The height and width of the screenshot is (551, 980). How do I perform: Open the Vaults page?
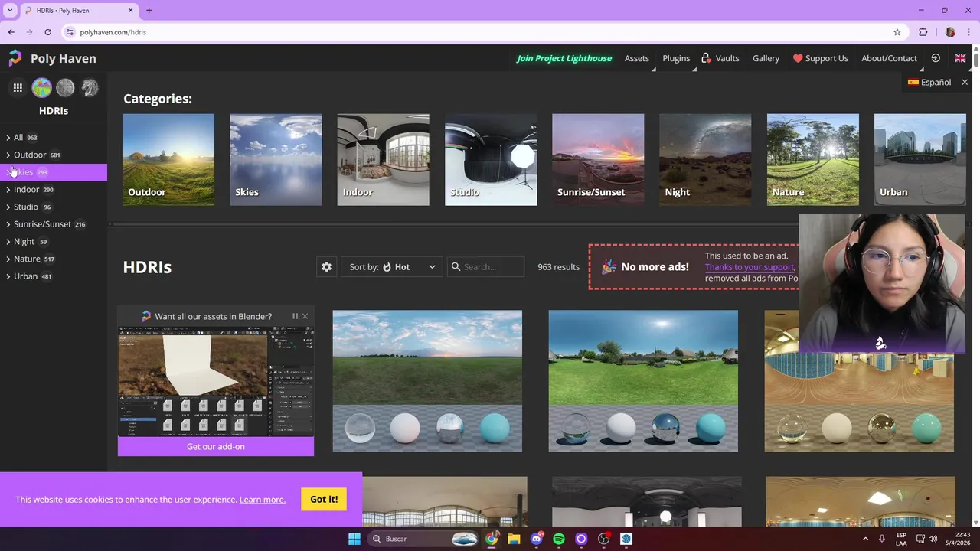tap(720, 58)
